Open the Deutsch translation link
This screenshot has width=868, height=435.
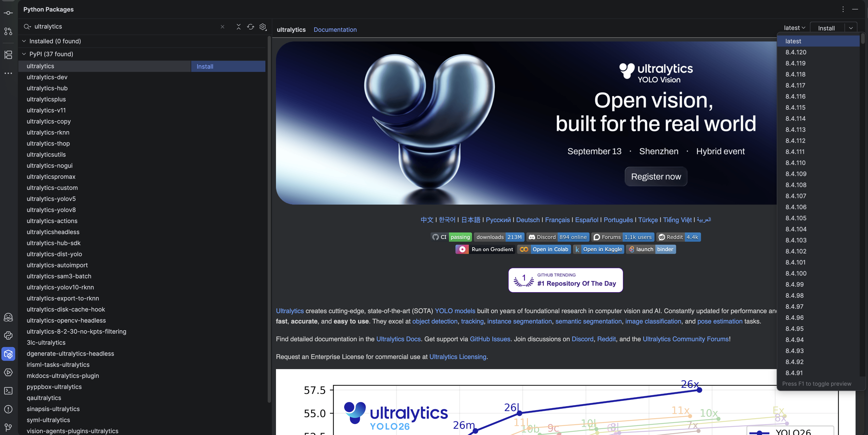tap(528, 220)
